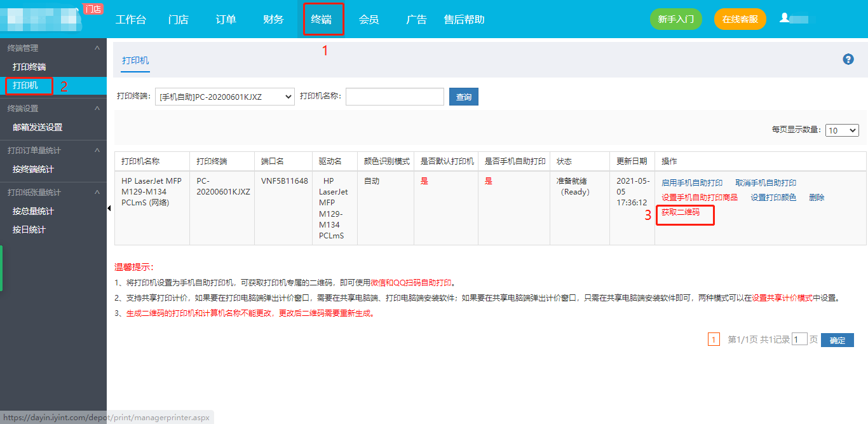Viewport: 868px width, 424px height.
Task: Open the 打印终端 dropdown selector
Action: point(225,97)
